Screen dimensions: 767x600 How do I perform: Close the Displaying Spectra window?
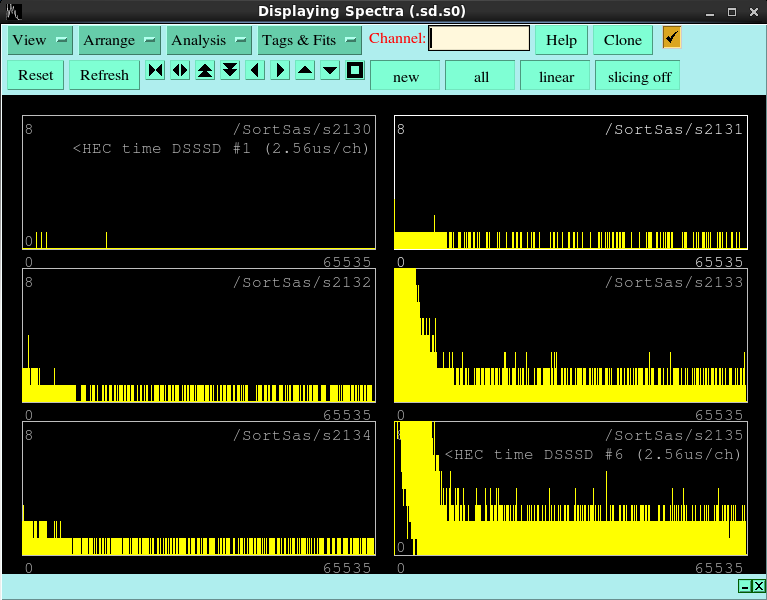[754, 12]
